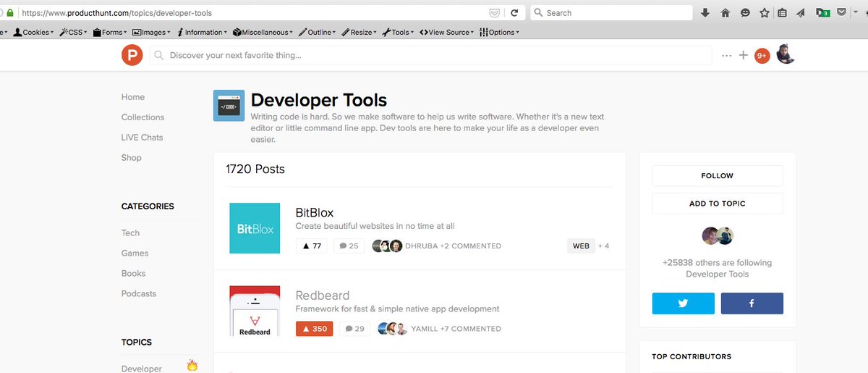The width and height of the screenshot is (868, 373).
Task: Click the WEB tag on BitBlox
Action: point(581,246)
